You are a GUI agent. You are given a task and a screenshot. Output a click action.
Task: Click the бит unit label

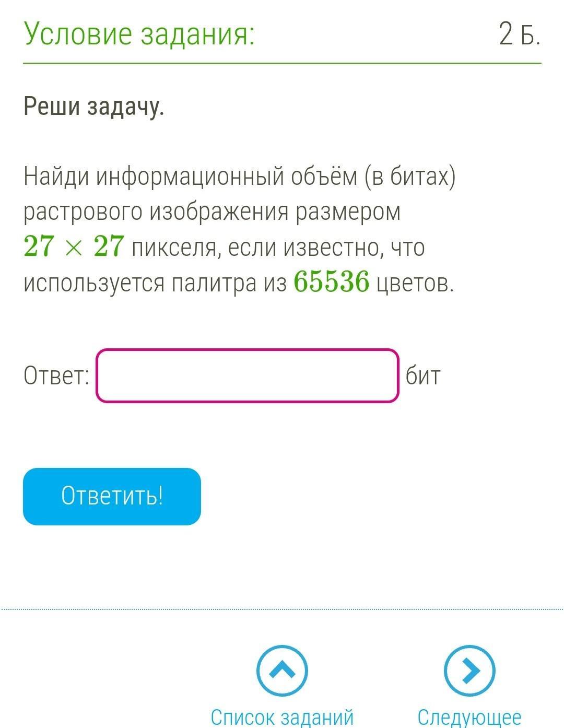(x=423, y=376)
